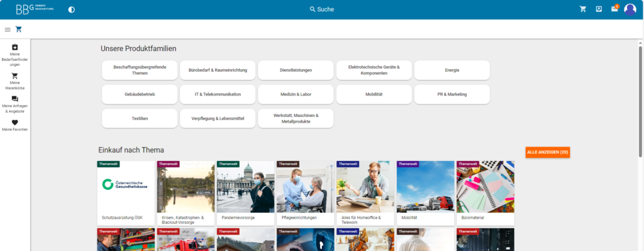Viewport: 644px width, 251px height.
Task: Open the downloads icon in header
Action: [599, 9]
